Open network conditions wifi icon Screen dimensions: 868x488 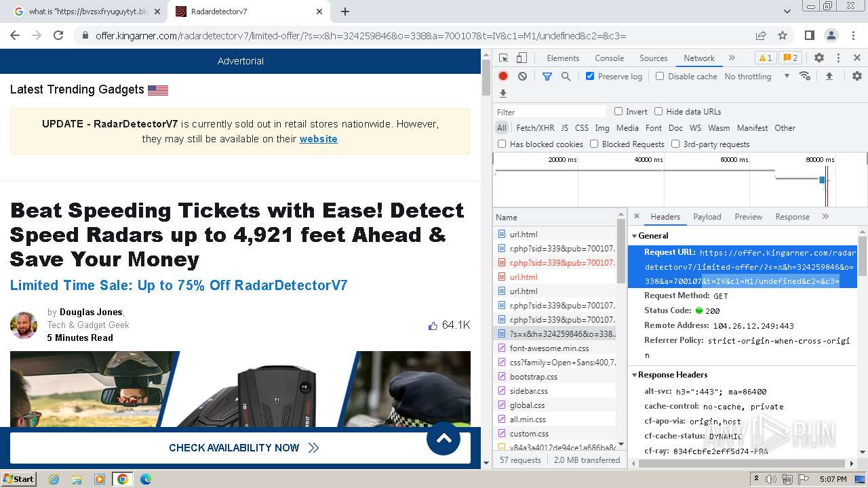tap(805, 76)
